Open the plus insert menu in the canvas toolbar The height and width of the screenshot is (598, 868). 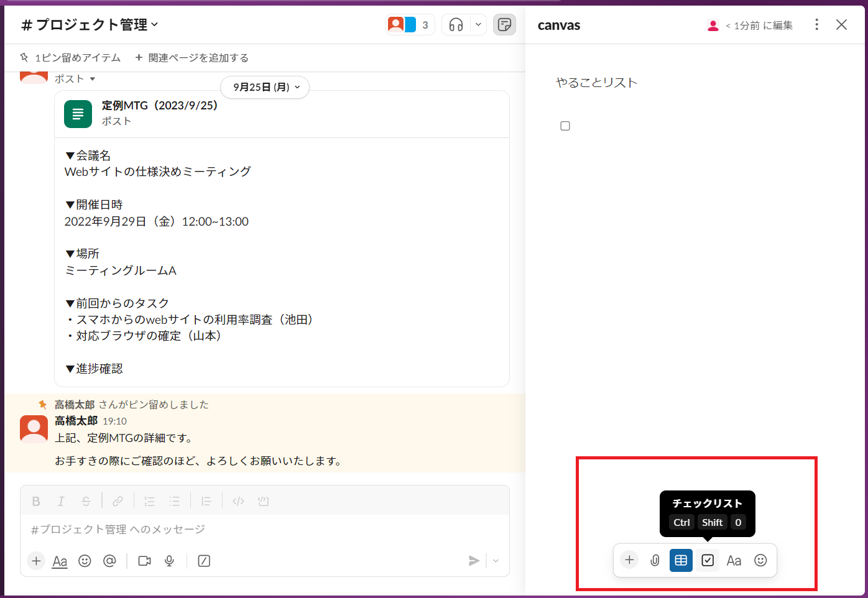[629, 560]
